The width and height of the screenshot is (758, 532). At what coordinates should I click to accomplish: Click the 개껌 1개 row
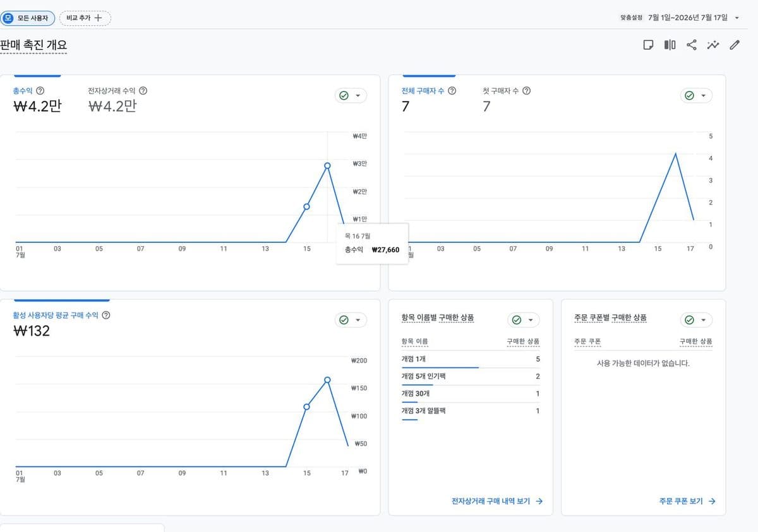[x=471, y=360]
